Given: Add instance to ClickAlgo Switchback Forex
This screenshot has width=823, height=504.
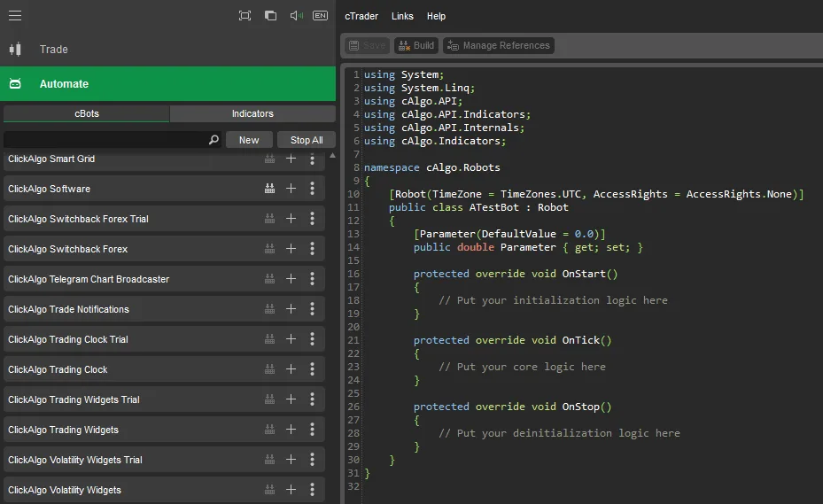Looking at the screenshot, I should (x=291, y=249).
